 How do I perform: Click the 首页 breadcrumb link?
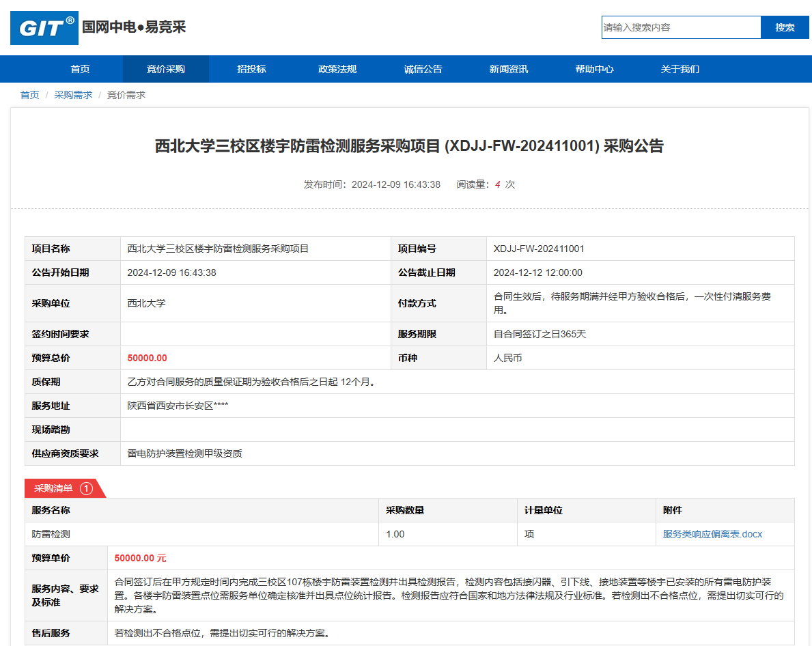click(29, 95)
